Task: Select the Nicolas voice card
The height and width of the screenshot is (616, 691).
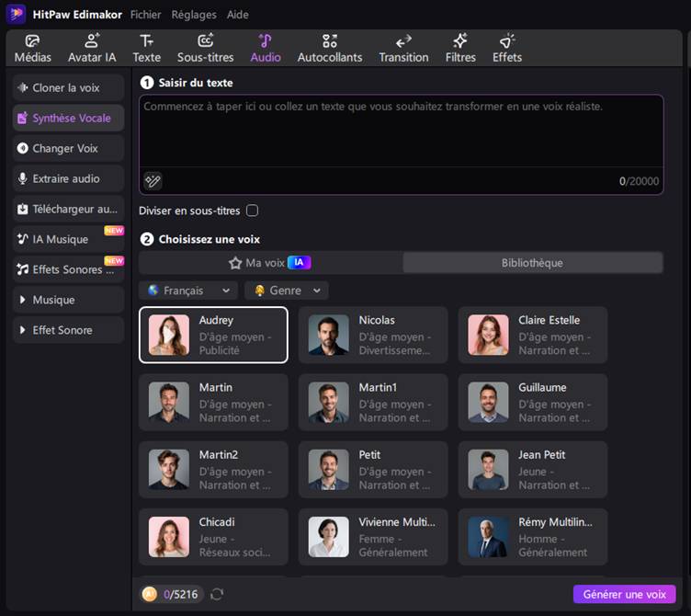Action: (x=373, y=335)
